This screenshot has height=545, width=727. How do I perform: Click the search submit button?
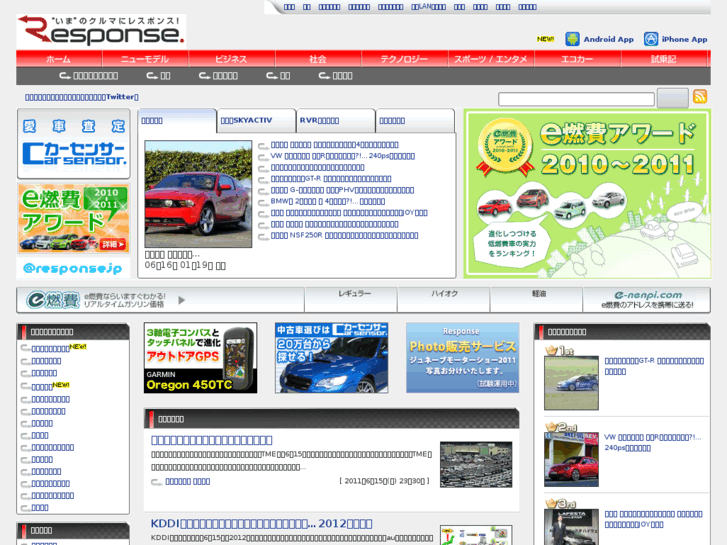(x=672, y=98)
